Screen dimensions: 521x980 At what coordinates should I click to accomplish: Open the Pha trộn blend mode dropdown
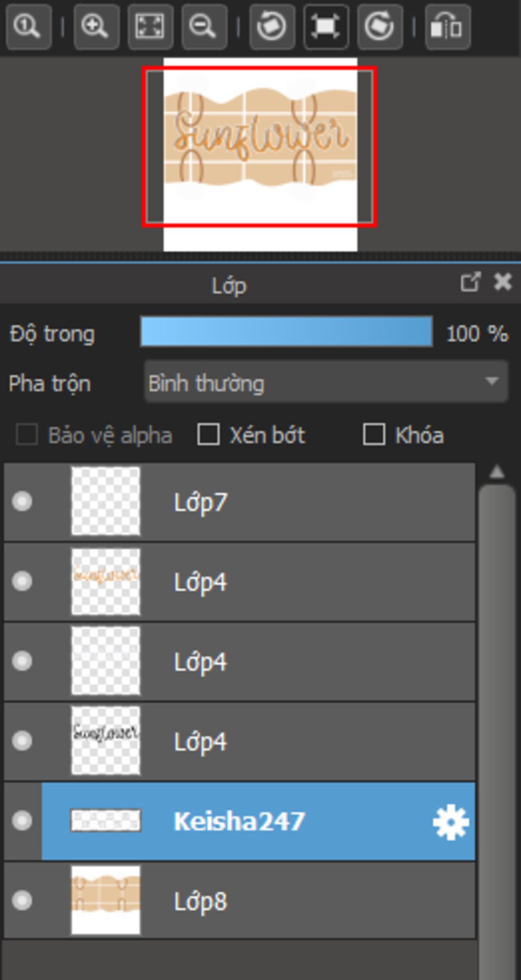[326, 382]
